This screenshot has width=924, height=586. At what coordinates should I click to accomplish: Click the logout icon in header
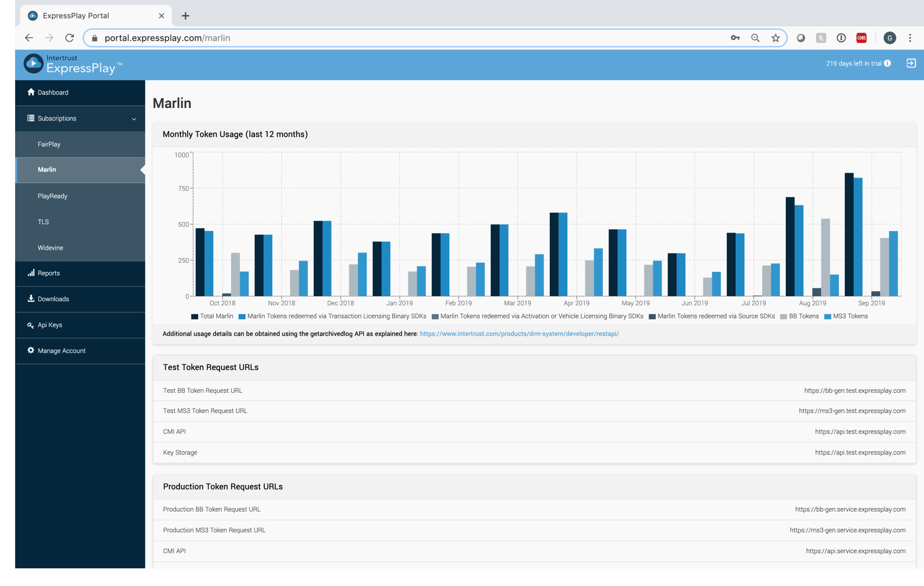tap(911, 63)
